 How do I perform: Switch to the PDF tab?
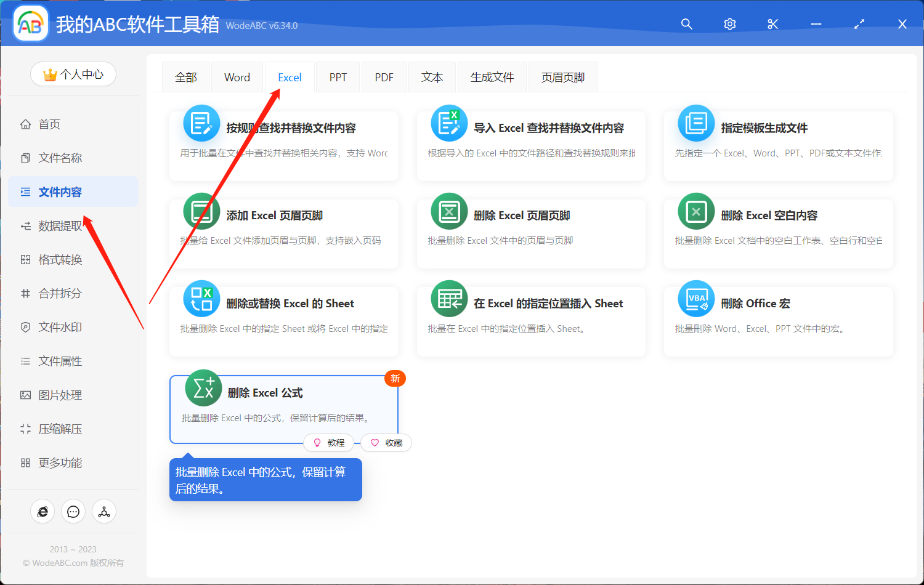[383, 76]
